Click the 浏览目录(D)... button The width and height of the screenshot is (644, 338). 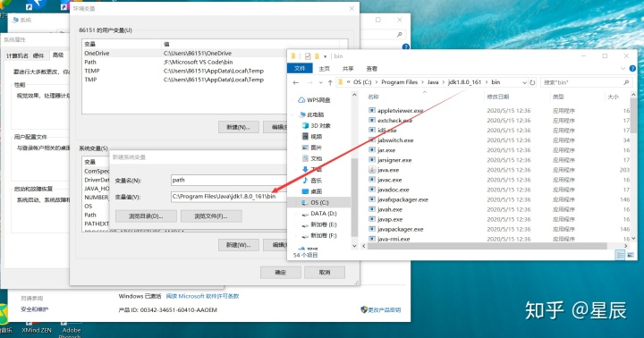tap(146, 216)
